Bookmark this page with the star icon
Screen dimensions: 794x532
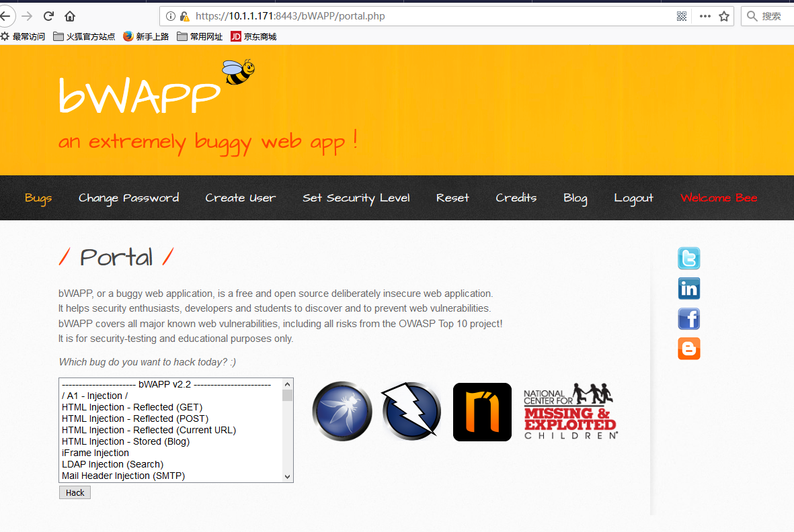724,16
